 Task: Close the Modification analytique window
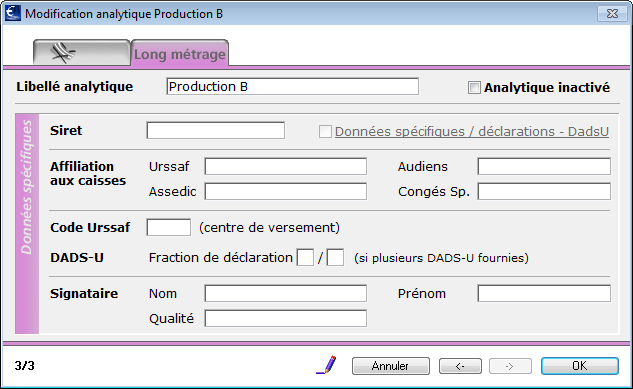point(612,14)
